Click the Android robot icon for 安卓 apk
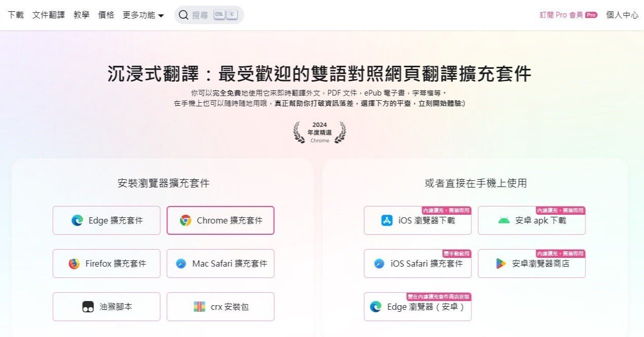The height and width of the screenshot is (337, 644). click(x=504, y=220)
